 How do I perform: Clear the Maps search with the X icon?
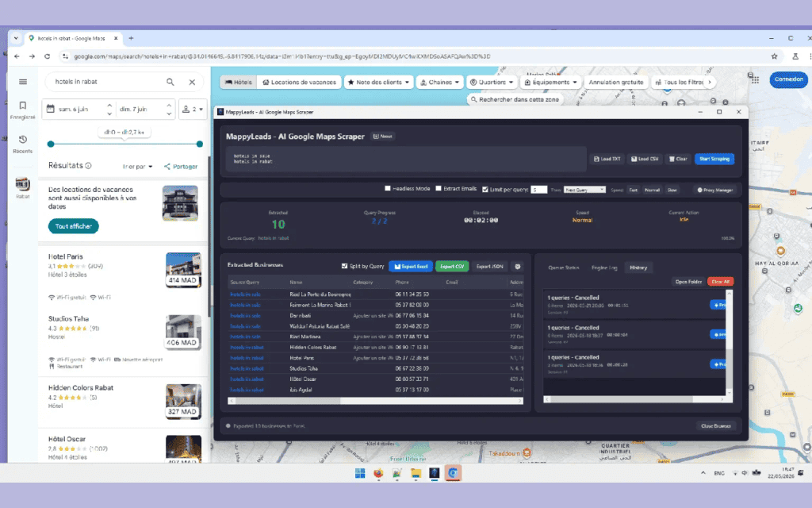point(192,82)
